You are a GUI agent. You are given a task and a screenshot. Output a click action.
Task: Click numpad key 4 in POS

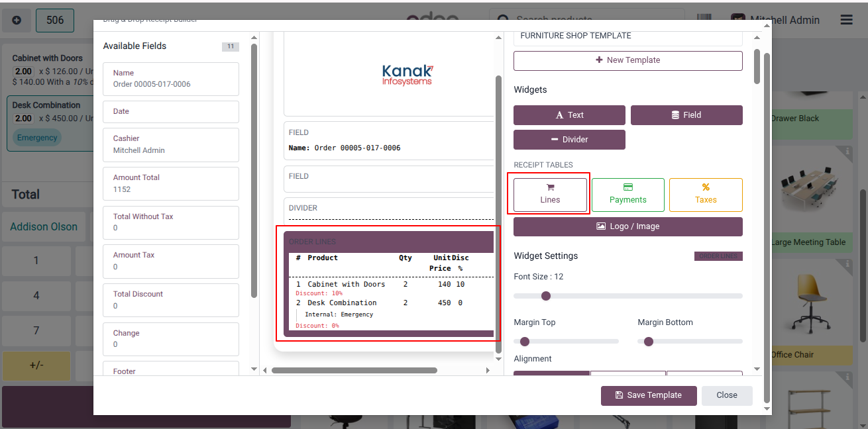(36, 296)
